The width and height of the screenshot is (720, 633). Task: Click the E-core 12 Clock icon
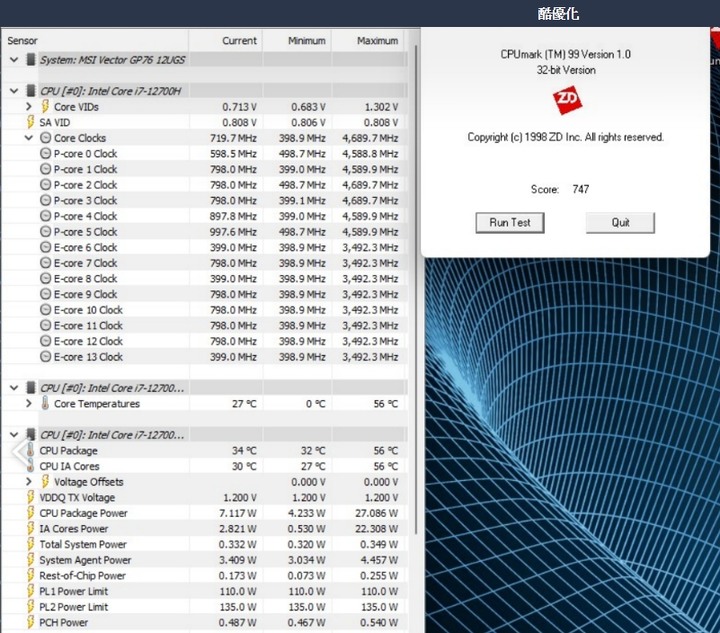[x=45, y=341]
